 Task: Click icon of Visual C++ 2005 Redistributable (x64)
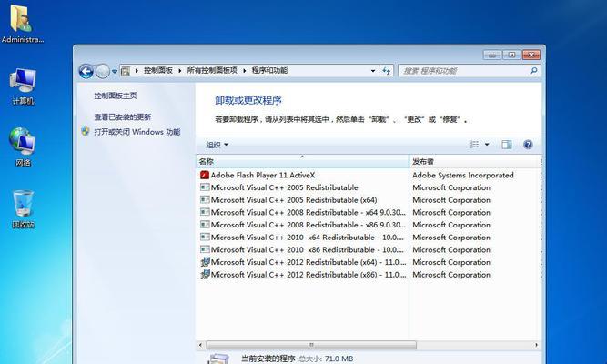point(205,200)
